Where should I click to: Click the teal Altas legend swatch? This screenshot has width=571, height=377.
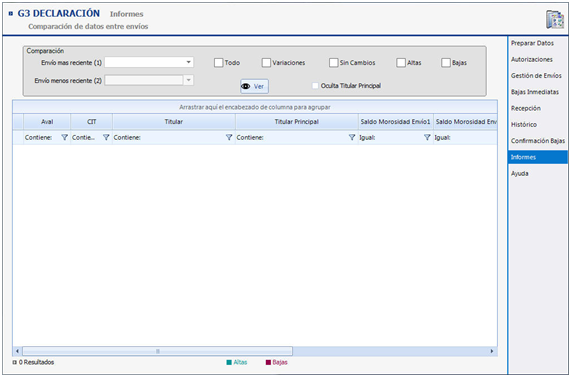pos(229,362)
